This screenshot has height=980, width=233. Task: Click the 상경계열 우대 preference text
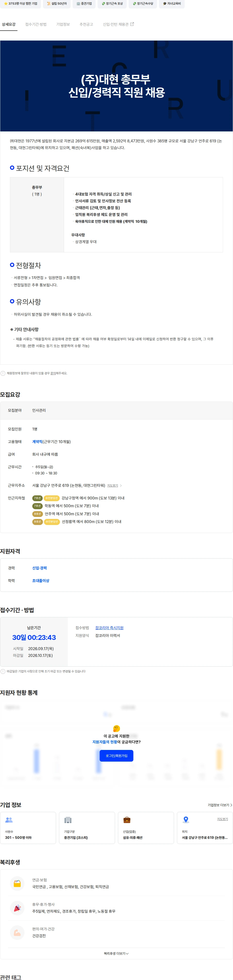[85, 242]
